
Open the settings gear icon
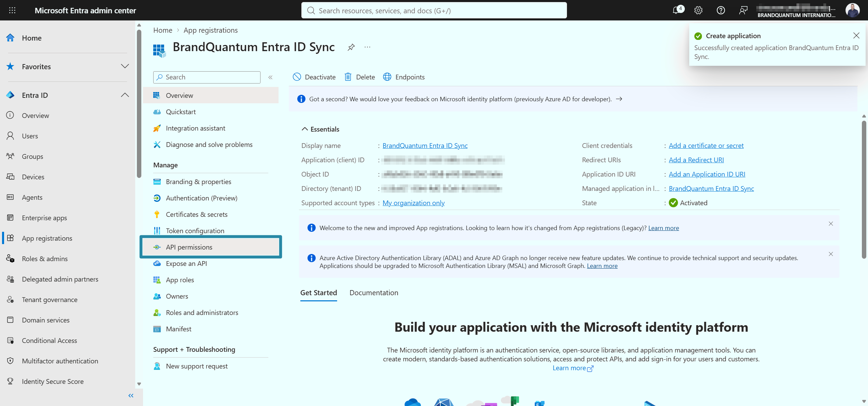click(698, 10)
